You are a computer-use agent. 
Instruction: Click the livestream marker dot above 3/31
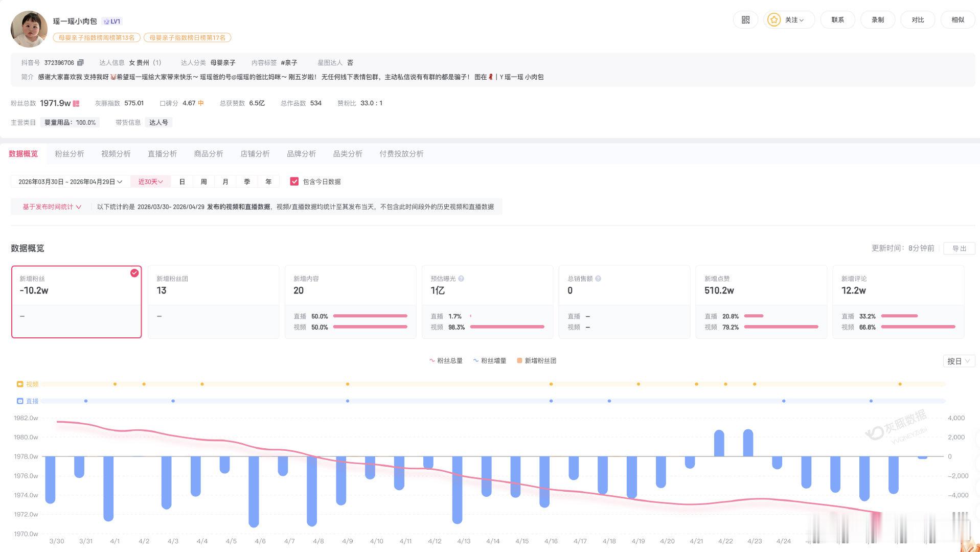[86, 401]
